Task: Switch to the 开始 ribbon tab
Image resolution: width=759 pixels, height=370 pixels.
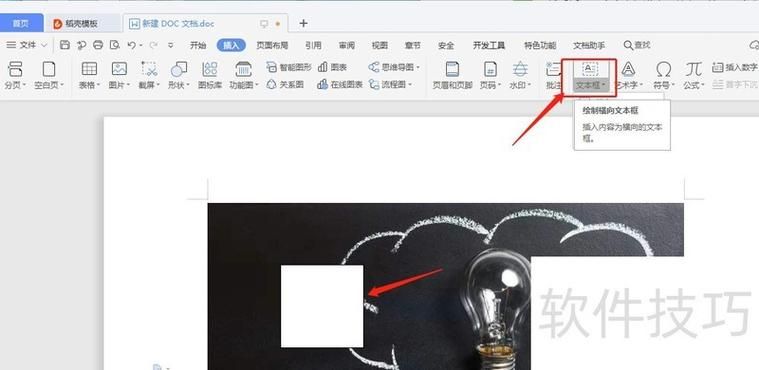Action: [198, 46]
